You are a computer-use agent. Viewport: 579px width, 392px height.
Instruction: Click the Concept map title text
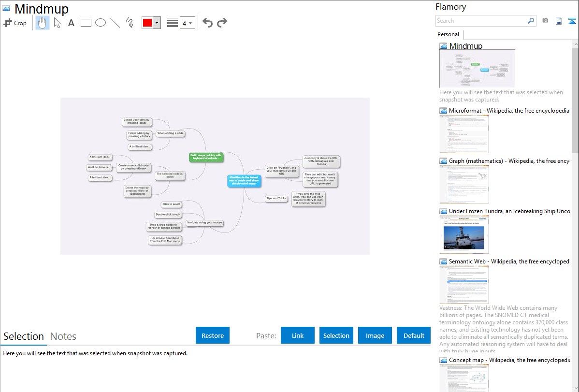[509, 360]
